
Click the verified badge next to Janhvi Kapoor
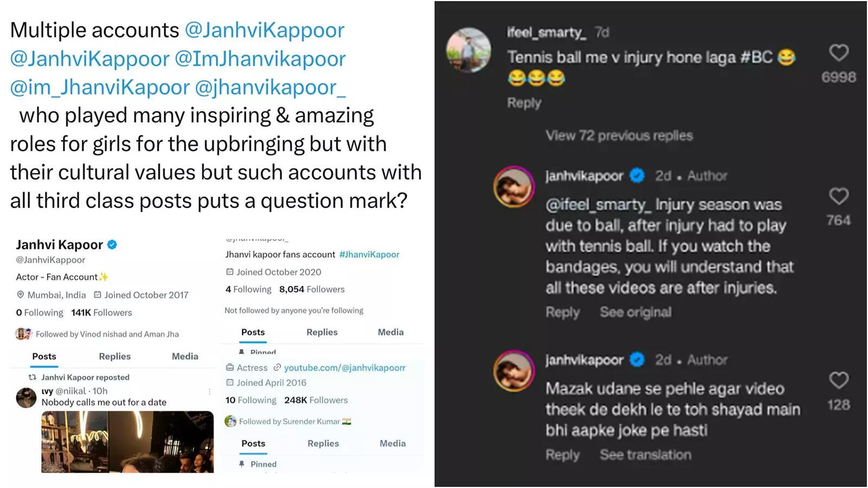tap(112, 245)
